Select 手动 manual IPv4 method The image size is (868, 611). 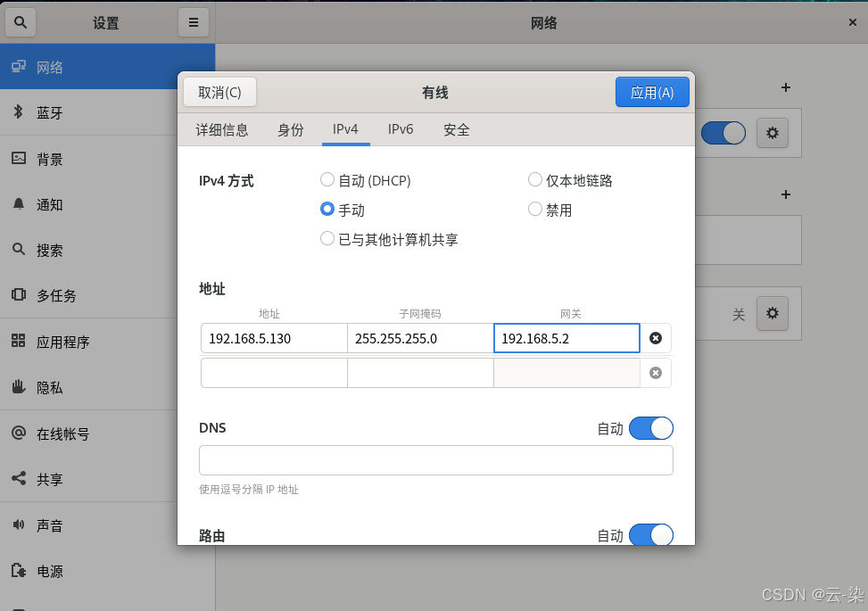point(342,210)
